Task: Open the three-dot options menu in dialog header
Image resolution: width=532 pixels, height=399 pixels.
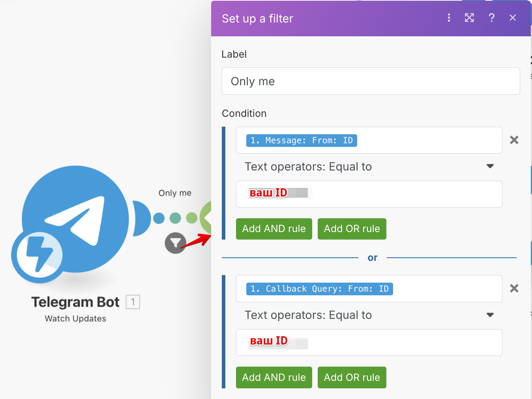Action: coord(449,18)
